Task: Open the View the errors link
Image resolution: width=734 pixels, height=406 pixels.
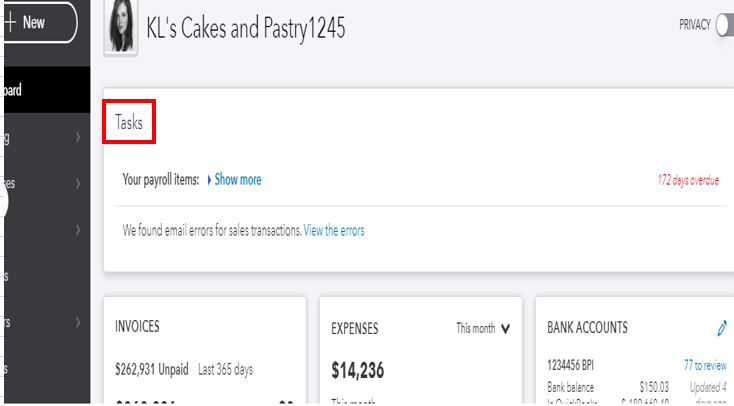Action: point(334,230)
